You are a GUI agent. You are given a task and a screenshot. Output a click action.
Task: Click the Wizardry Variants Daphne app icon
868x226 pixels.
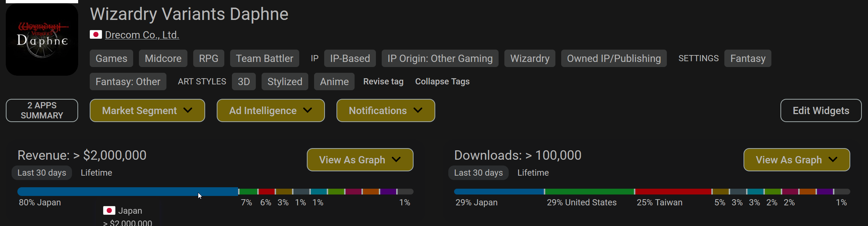pyautogui.click(x=42, y=39)
